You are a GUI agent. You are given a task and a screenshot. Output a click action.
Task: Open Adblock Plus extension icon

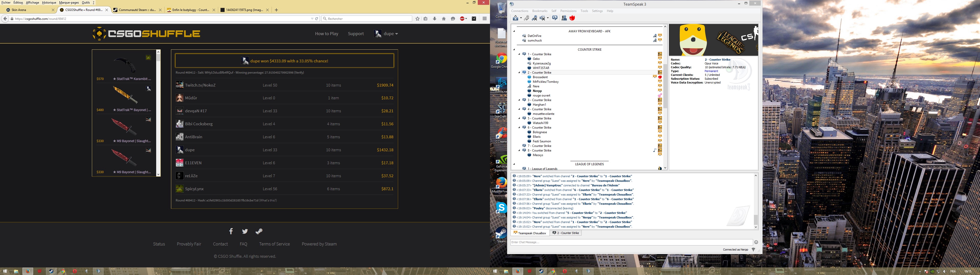[x=463, y=19]
